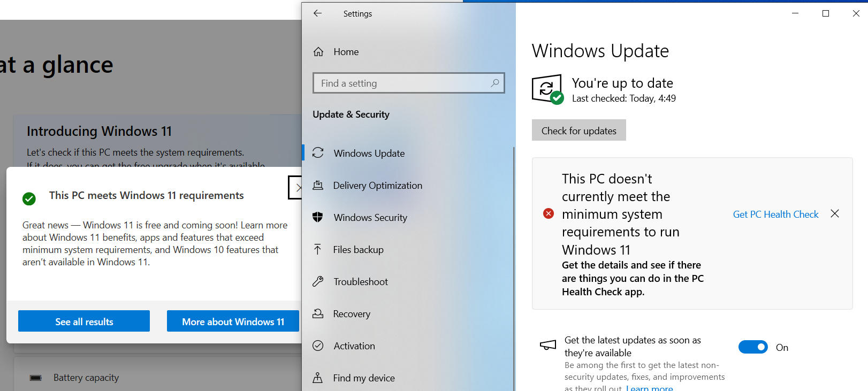Click the You're up to date status text
Screen dimensions: 868x391
click(622, 83)
